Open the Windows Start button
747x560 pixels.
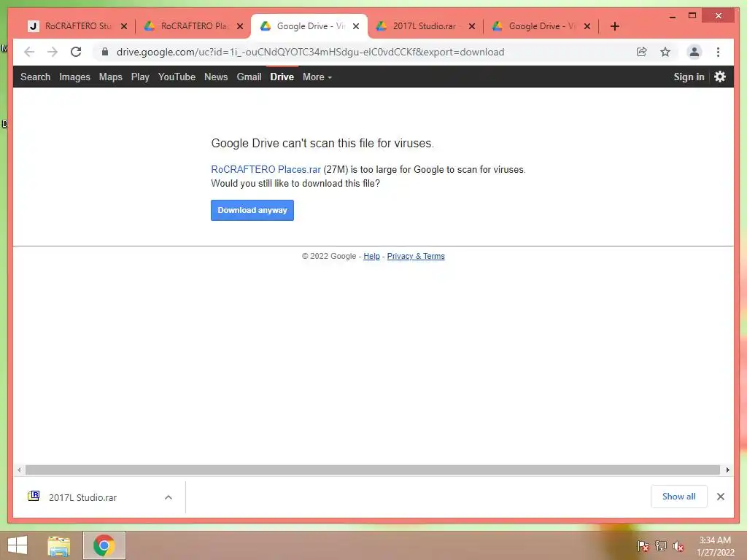[18, 545]
